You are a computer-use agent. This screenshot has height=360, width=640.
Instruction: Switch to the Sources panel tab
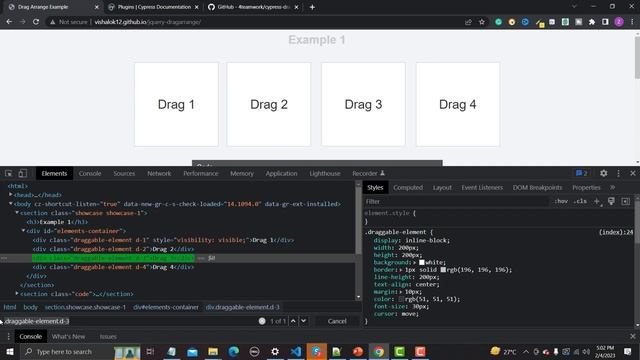pyautogui.click(x=124, y=173)
